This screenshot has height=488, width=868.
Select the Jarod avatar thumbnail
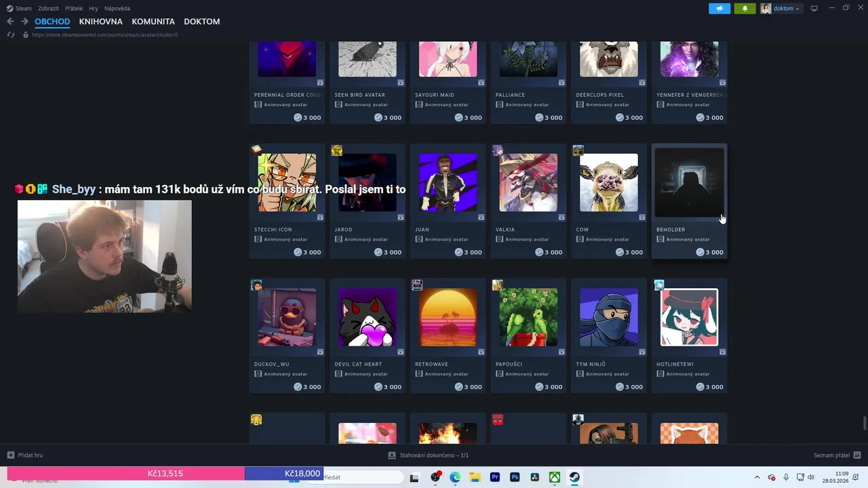click(368, 182)
